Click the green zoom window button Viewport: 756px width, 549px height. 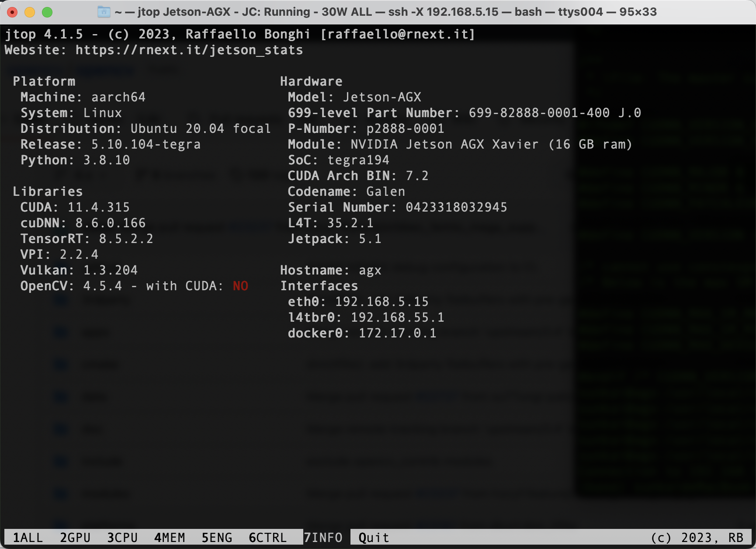click(47, 12)
